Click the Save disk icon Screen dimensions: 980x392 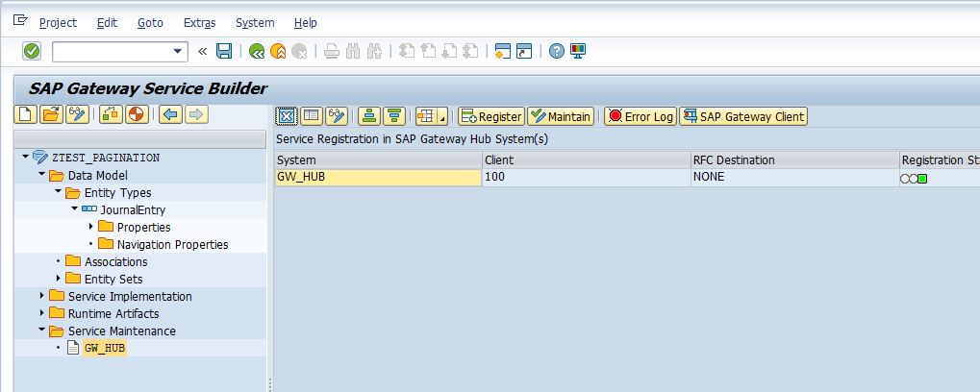pos(224,51)
